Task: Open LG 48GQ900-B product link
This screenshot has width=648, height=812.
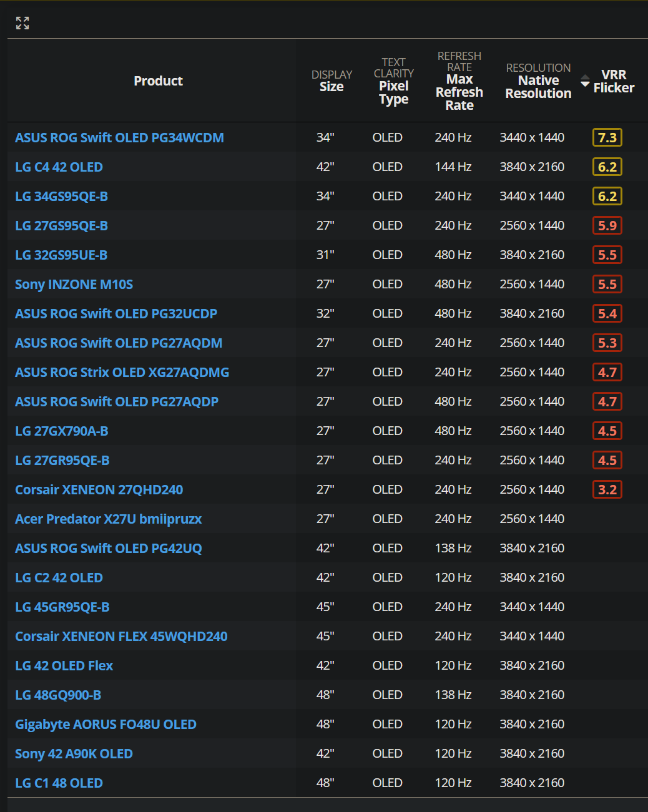Action: tap(58, 695)
